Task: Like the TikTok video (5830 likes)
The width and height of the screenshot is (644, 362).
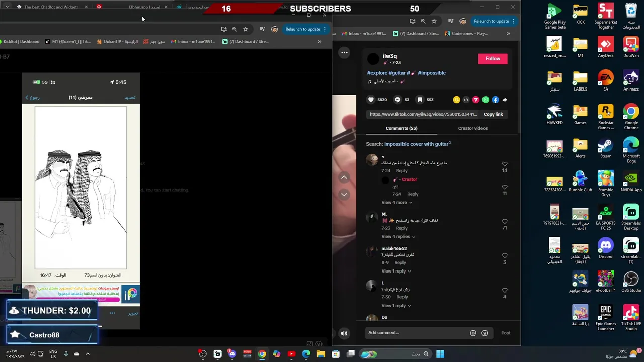Action: [x=371, y=100]
